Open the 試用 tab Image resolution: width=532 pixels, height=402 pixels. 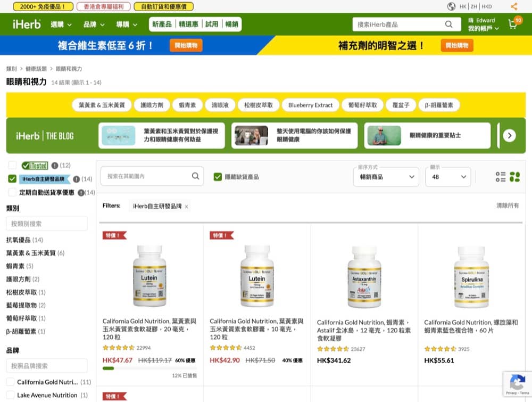212,24
